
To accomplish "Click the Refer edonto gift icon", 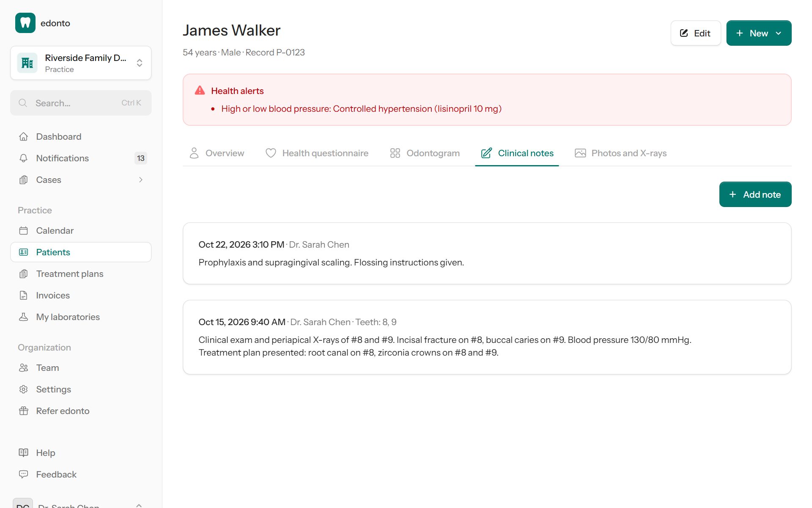I will pyautogui.click(x=24, y=411).
